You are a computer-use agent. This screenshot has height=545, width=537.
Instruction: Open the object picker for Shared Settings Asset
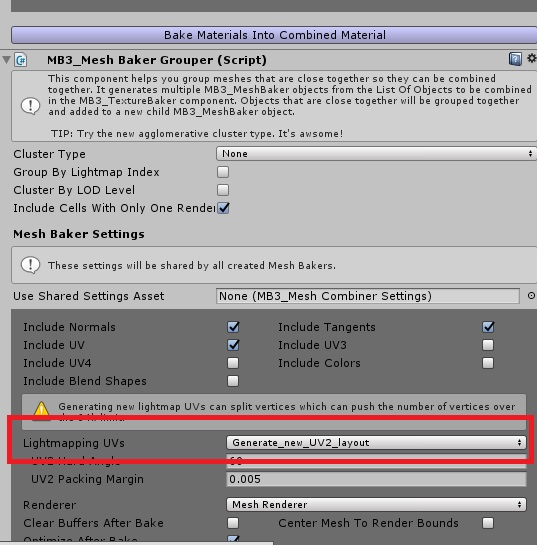click(531, 296)
